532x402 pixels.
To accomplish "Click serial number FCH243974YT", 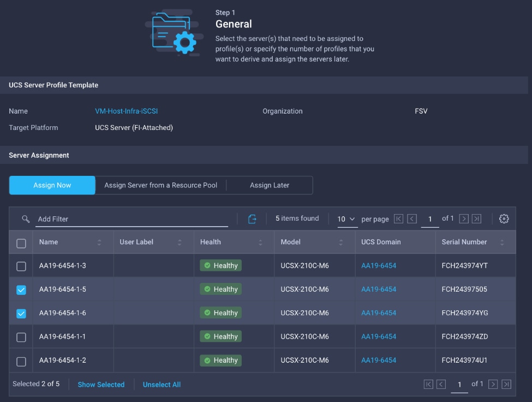I will tap(464, 265).
